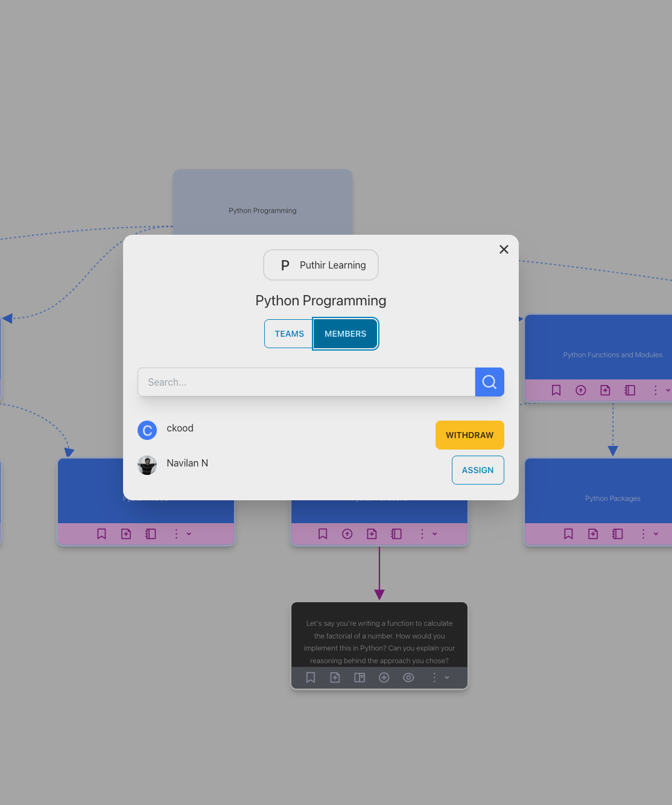
Task: Bookmark the factorial question card
Action: [311, 678]
